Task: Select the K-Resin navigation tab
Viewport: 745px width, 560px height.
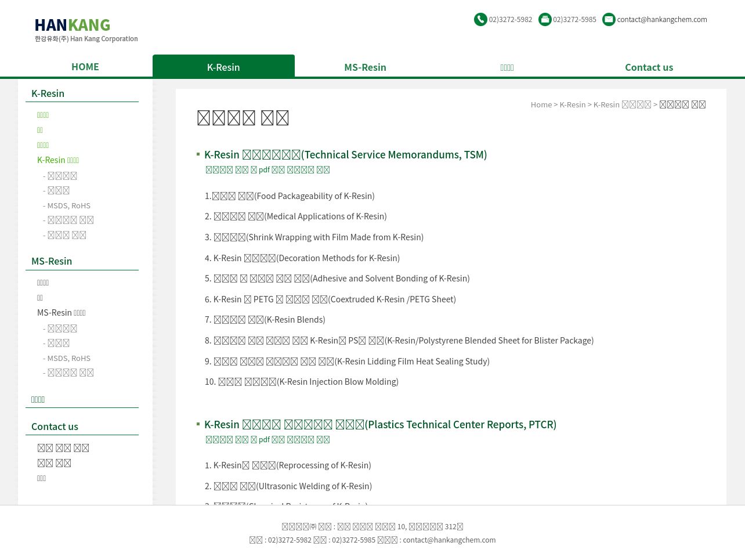Action: click(223, 67)
